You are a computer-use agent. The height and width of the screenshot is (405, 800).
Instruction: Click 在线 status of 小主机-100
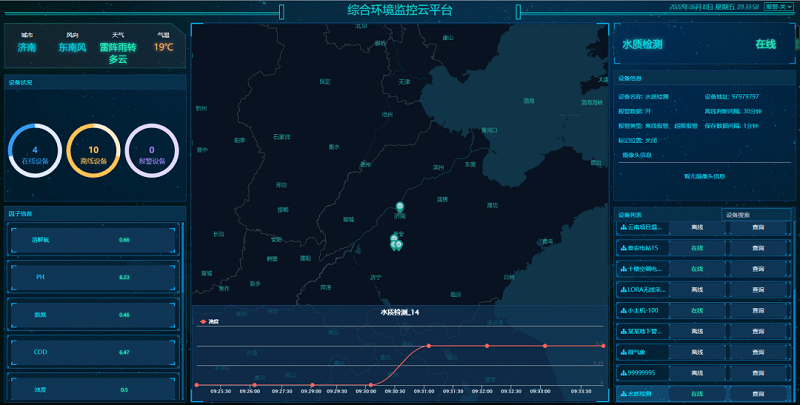(x=696, y=310)
